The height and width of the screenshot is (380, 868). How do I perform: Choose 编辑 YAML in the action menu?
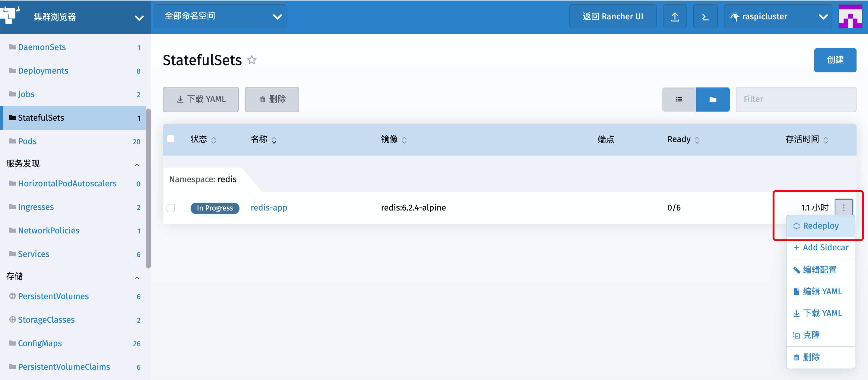pos(822,291)
